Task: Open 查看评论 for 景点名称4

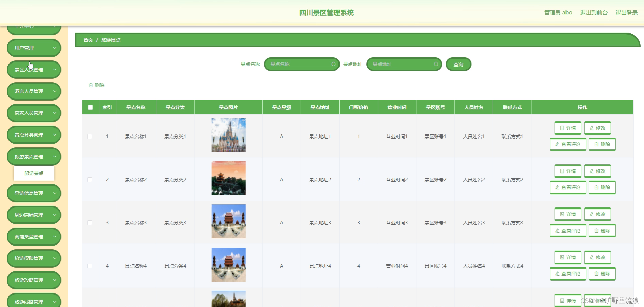Action: [568, 274]
